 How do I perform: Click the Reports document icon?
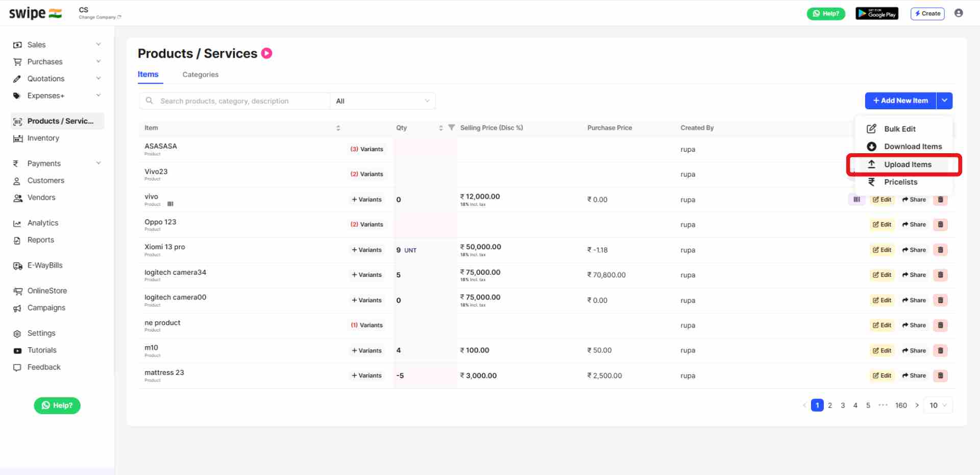17,240
